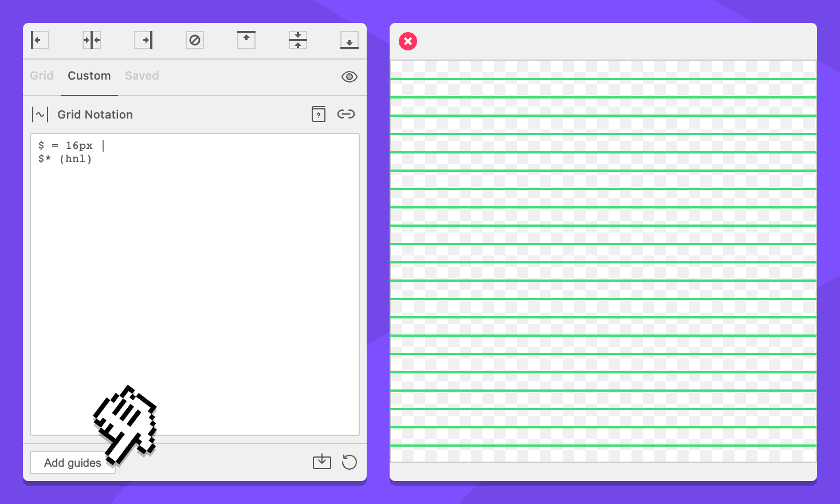840x504 pixels.
Task: Switch to the Grid tab
Action: click(41, 76)
